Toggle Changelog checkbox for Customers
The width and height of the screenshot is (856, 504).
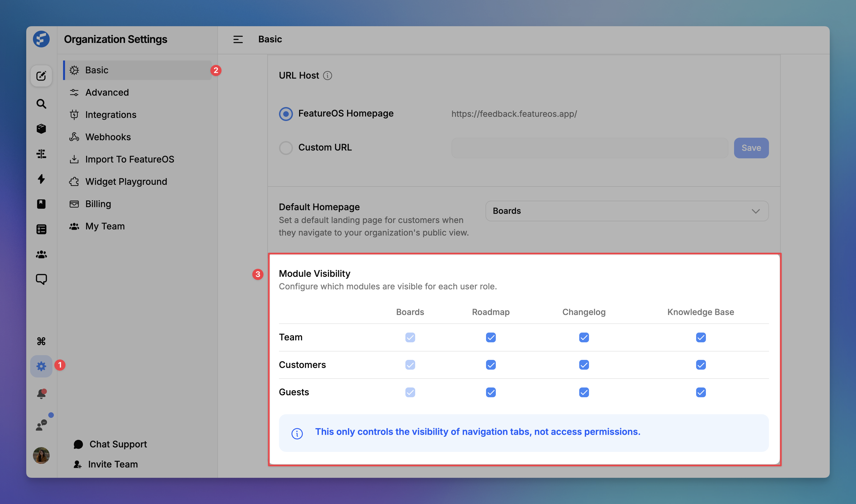584,365
